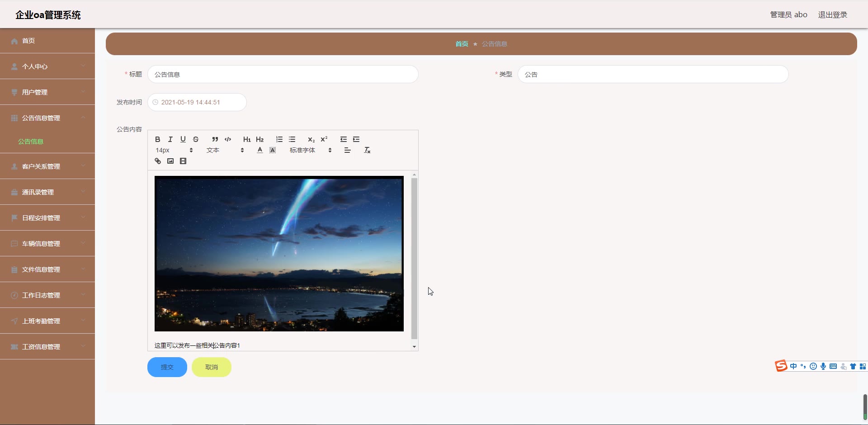
Task: Click the editor text 这里可以发布一些相关公告内容1
Action: 197,345
